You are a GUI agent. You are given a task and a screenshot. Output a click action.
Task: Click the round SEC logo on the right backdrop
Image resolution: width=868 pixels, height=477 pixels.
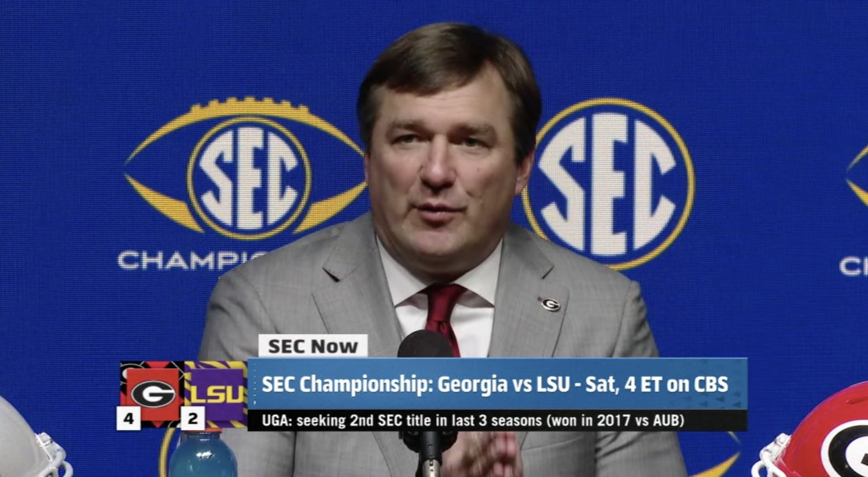[609, 184]
